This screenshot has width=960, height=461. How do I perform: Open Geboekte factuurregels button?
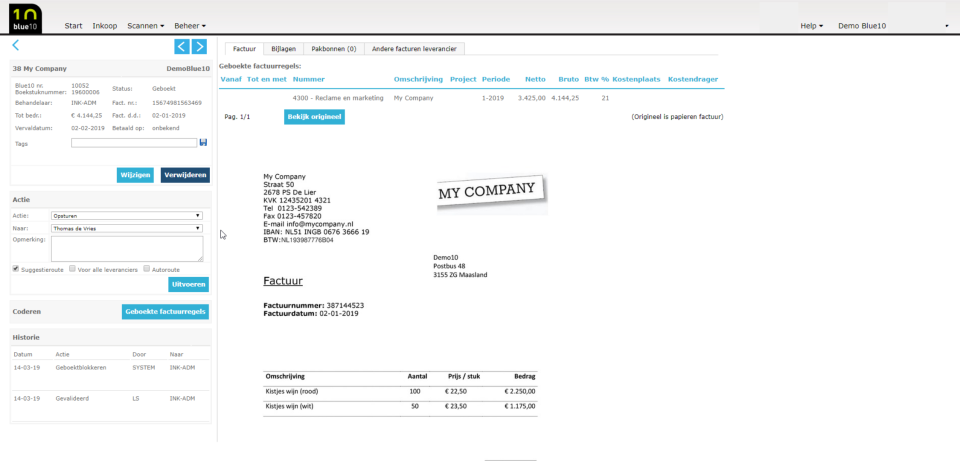(x=165, y=312)
